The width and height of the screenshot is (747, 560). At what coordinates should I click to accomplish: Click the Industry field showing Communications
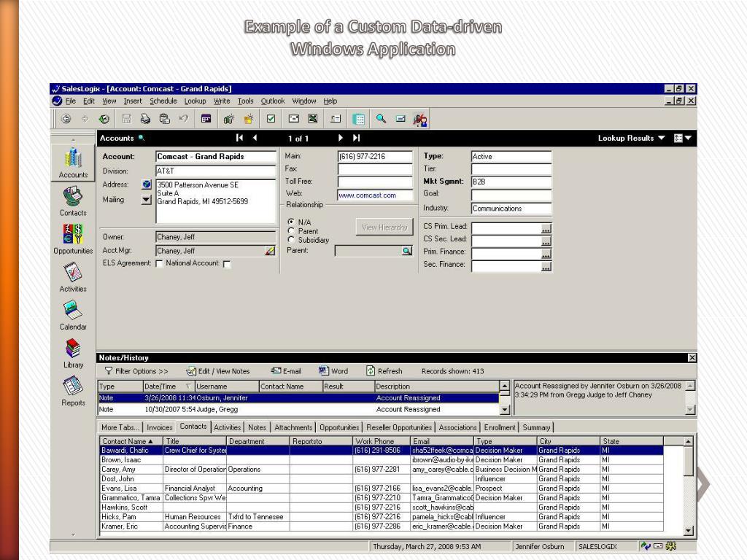511,208
